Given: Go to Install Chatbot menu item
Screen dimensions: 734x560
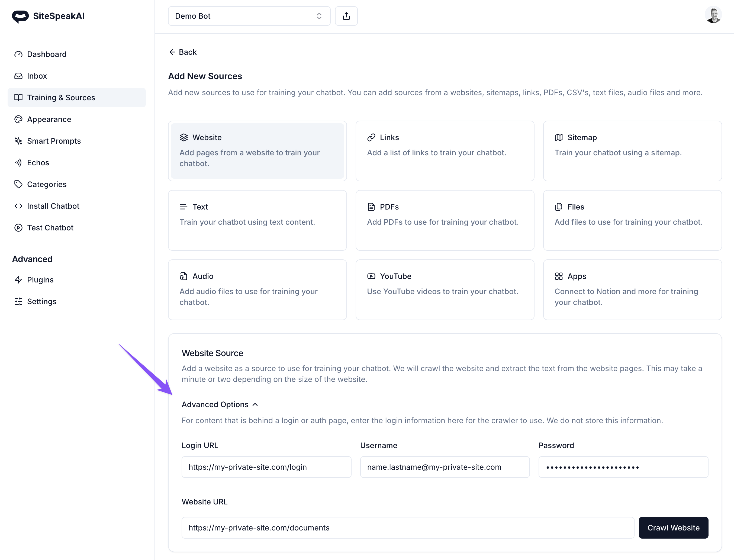Looking at the screenshot, I should coord(53,206).
